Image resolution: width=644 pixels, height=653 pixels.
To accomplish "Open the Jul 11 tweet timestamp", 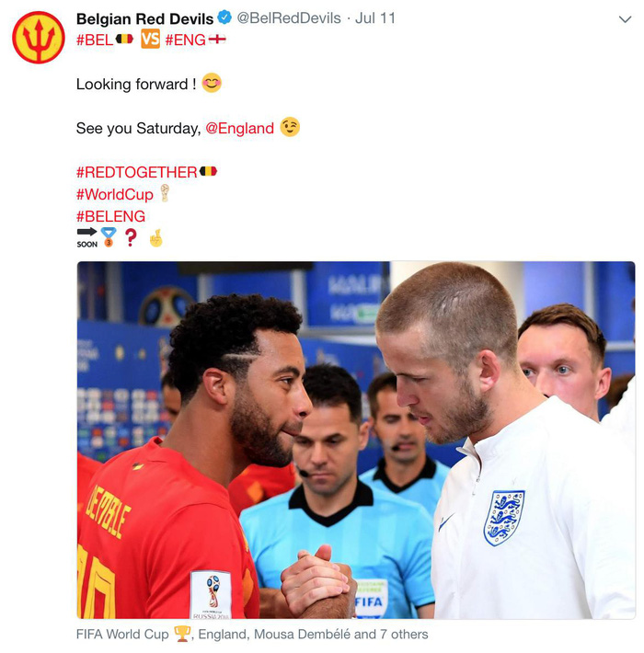I will 375,18.
